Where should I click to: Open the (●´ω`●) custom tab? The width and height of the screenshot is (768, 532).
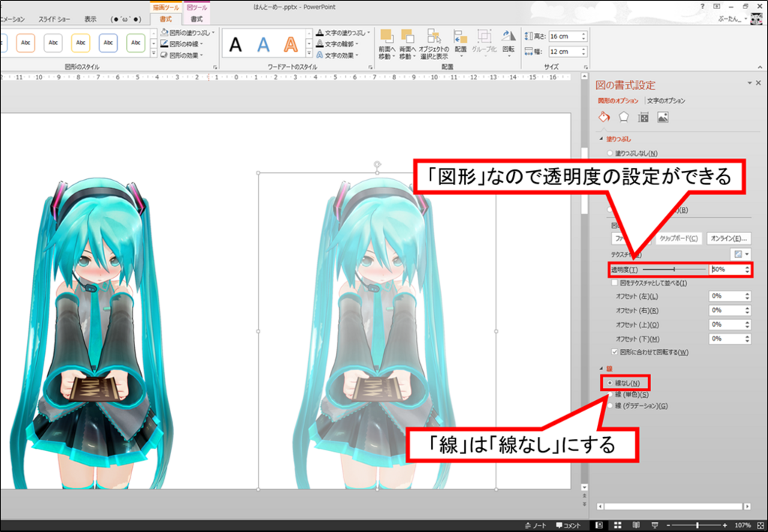(126, 19)
